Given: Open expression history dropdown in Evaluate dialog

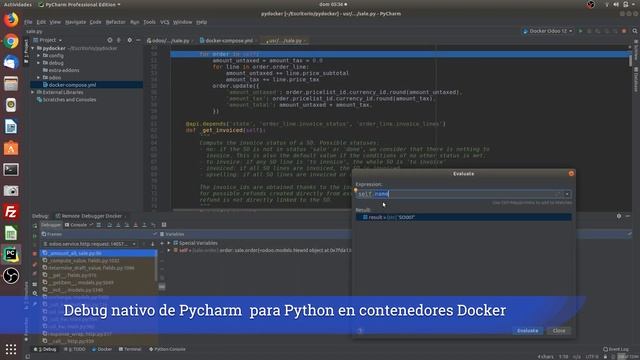Looking at the screenshot, I should tap(567, 194).
